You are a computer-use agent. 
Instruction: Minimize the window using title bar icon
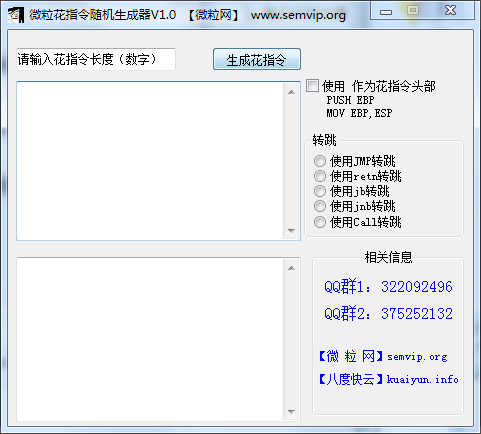(386, 12)
